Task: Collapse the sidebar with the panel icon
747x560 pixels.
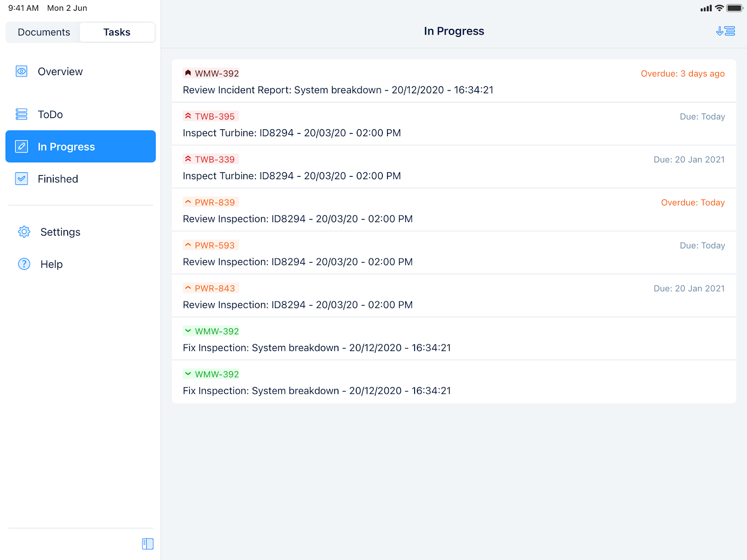Action: [148, 544]
